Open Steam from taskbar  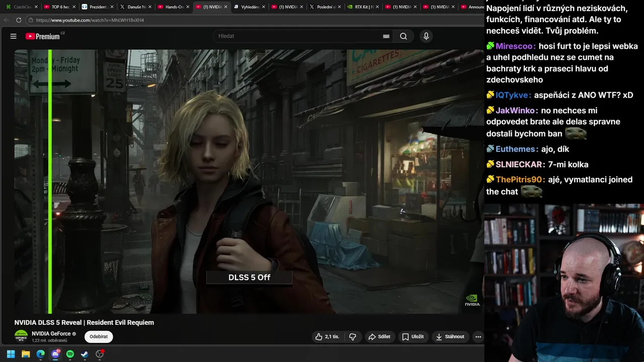tap(85, 354)
